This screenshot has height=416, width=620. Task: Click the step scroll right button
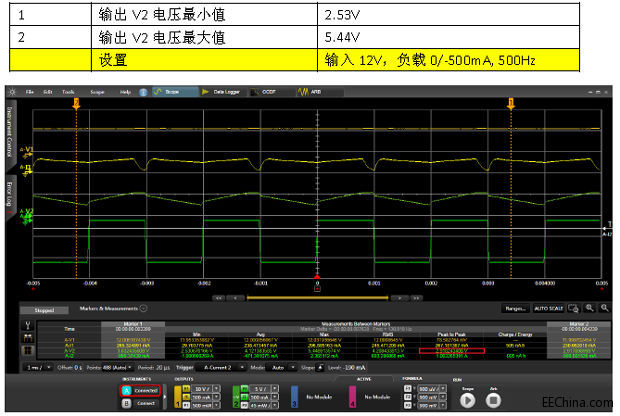[x=399, y=298]
